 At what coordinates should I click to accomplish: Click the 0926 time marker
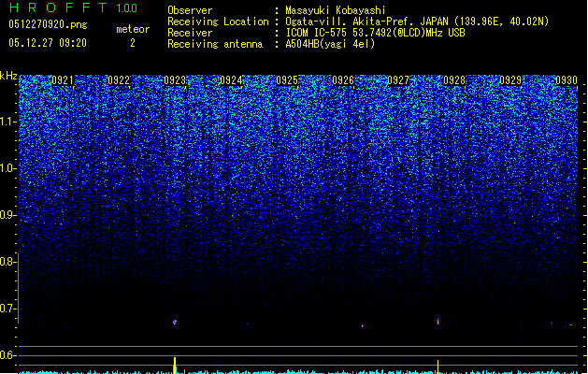[x=343, y=80]
